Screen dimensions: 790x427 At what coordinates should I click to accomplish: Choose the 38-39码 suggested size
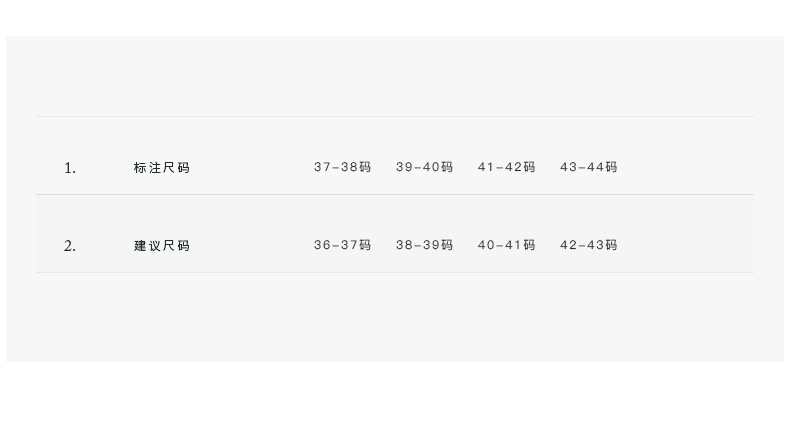(424, 245)
